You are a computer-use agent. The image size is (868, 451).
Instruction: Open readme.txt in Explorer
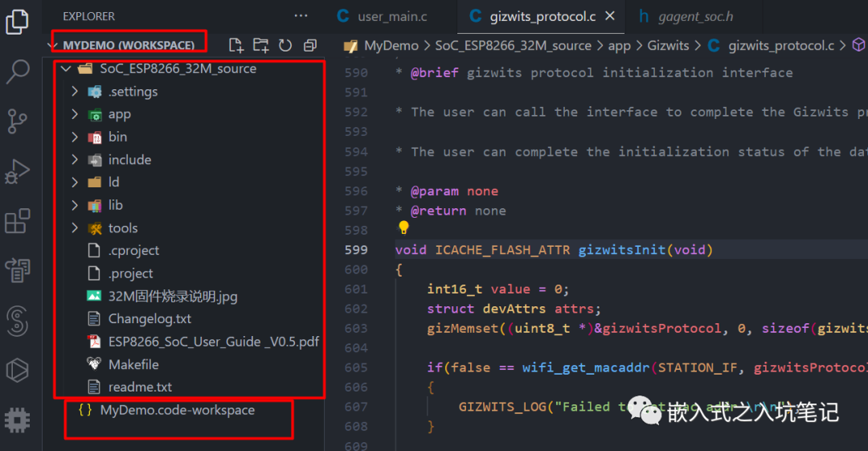(140, 387)
